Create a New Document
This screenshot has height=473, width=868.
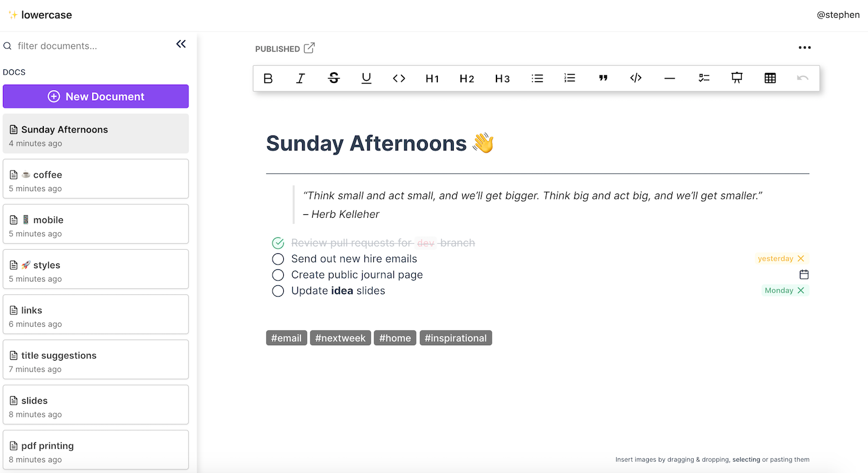click(x=96, y=96)
